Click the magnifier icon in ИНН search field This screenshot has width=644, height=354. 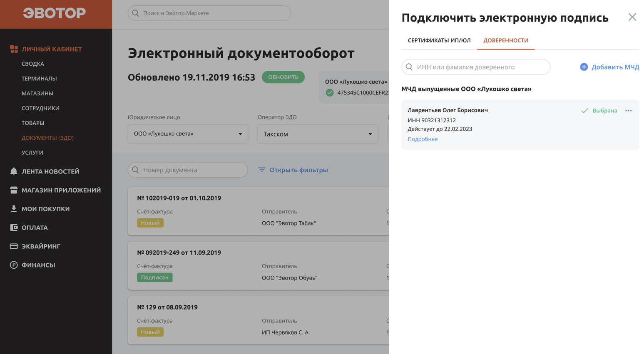click(x=409, y=67)
